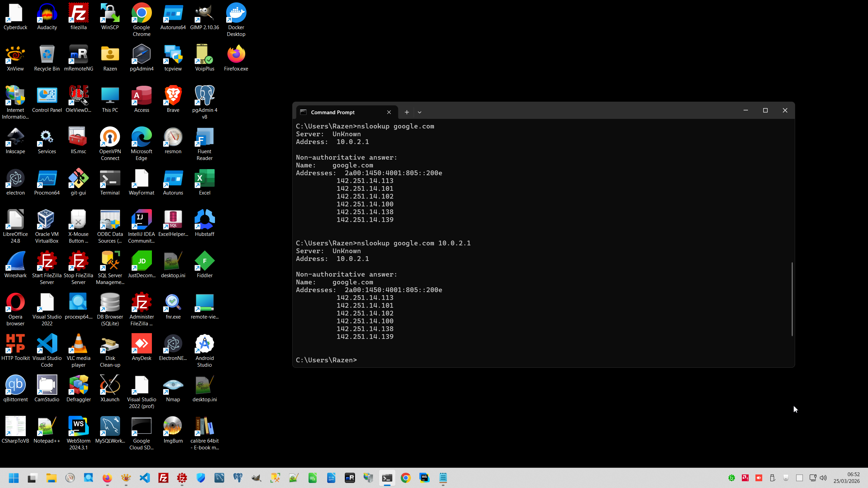The height and width of the screenshot is (488, 868).
Task: Select the Docker Desktop shortcut
Action: point(236,14)
